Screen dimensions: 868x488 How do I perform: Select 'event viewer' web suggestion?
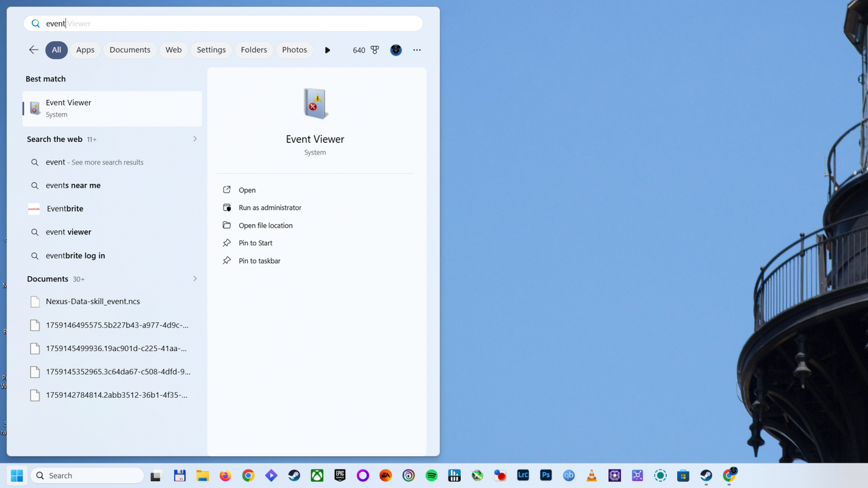pyautogui.click(x=112, y=232)
